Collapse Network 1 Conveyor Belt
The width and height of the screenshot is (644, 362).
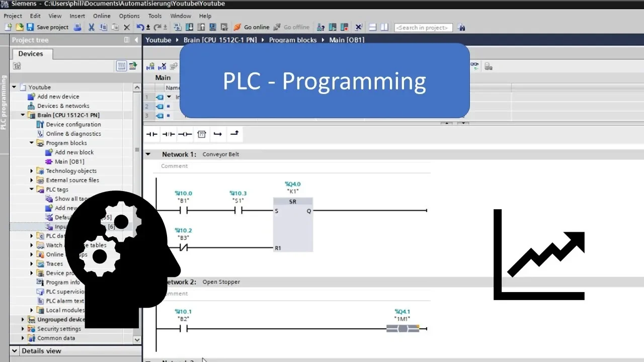[148, 154]
